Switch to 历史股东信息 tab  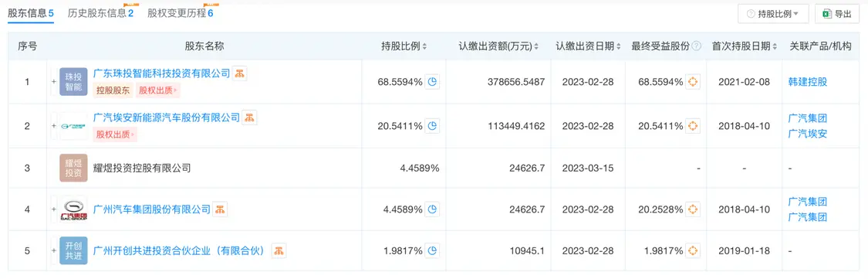tap(100, 13)
